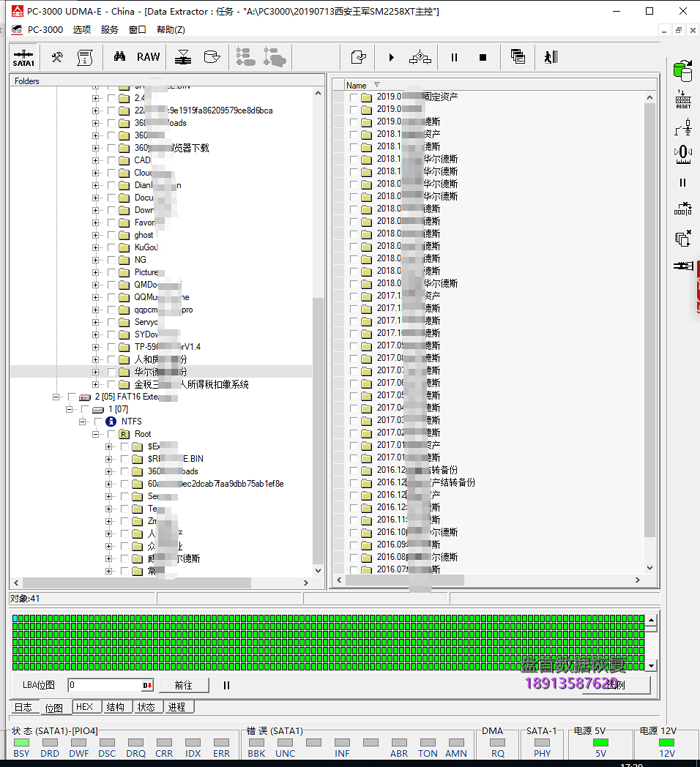Open the disk image icon
The height and width of the screenshot is (767, 700).
coord(212,57)
